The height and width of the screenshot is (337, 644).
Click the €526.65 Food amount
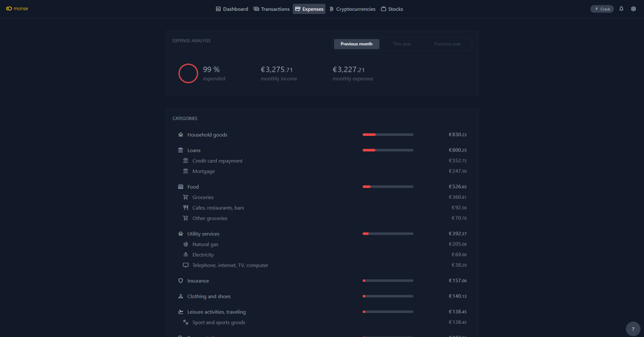(458, 187)
